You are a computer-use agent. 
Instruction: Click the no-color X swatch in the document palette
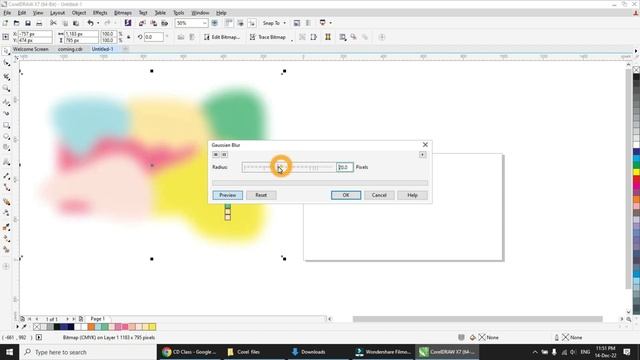pos(37,327)
